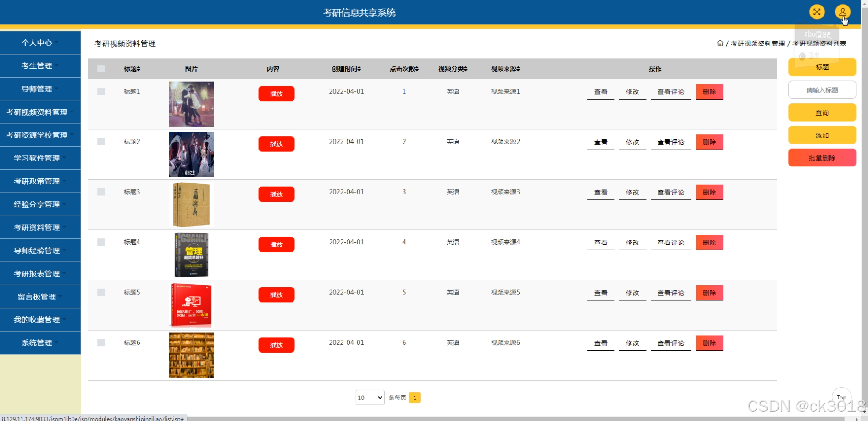Go to home via breadcrumb house icon
This screenshot has width=868, height=421.
(x=720, y=43)
